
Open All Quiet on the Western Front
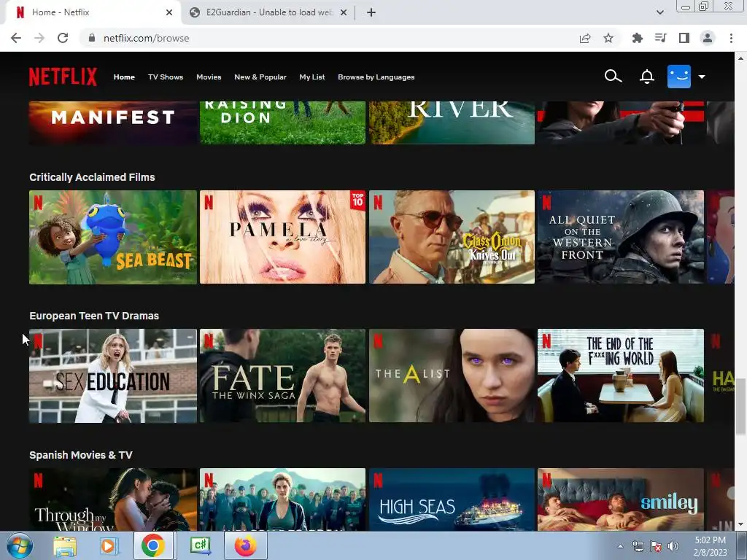click(x=621, y=237)
